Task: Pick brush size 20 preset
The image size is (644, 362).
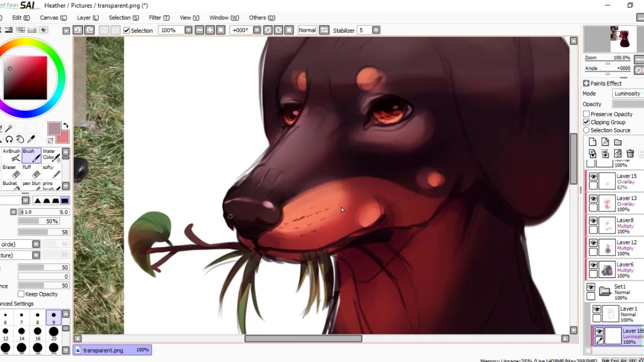Action: tap(53, 334)
